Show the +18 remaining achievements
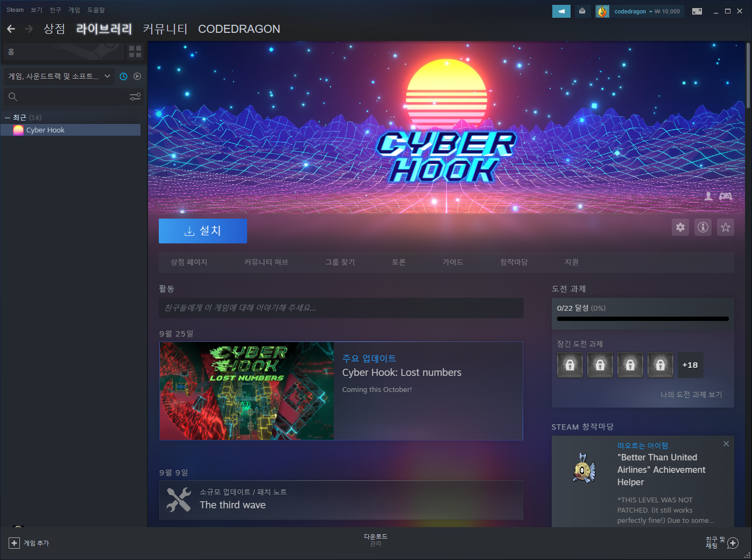 click(x=690, y=365)
